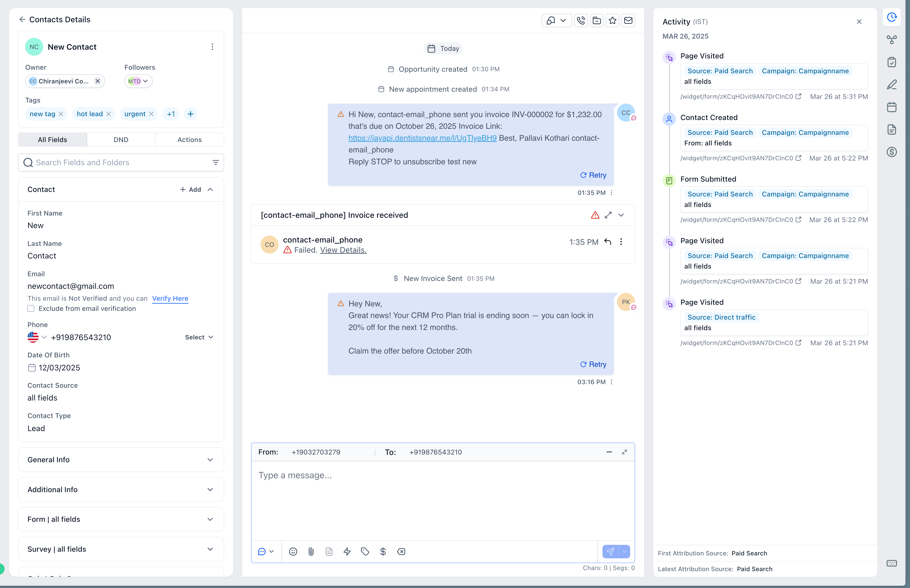Retry the failed invoice message

tap(593, 175)
